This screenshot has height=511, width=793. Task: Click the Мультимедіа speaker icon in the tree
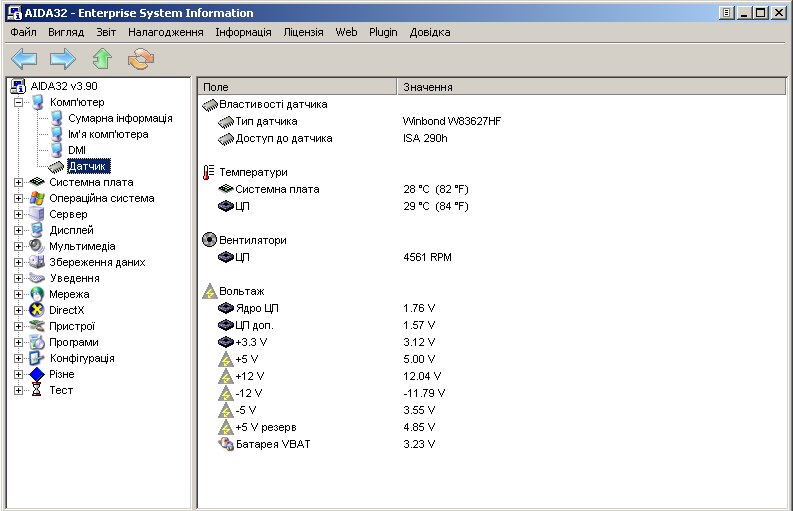(x=37, y=246)
